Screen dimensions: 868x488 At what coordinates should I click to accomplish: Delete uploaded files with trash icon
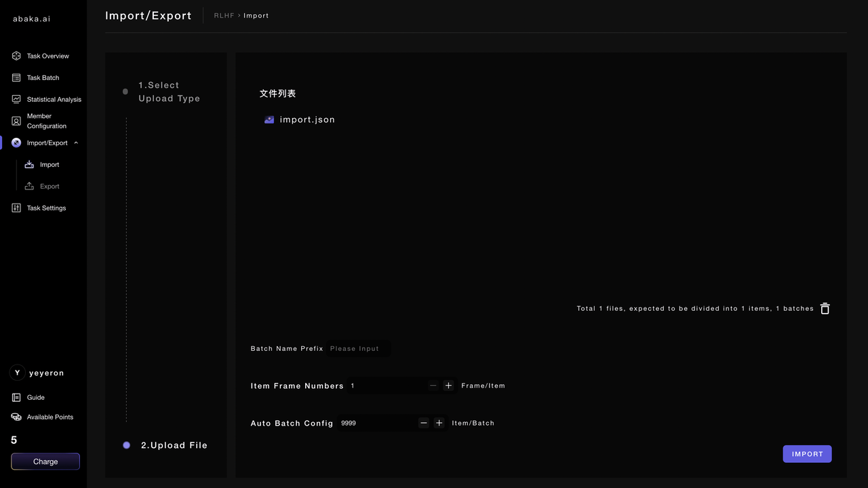point(825,309)
